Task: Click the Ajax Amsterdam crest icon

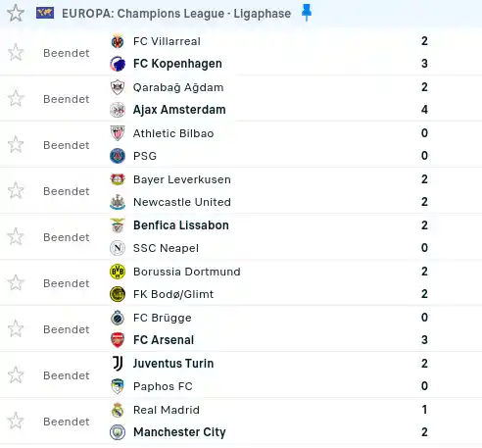Action: tap(118, 110)
